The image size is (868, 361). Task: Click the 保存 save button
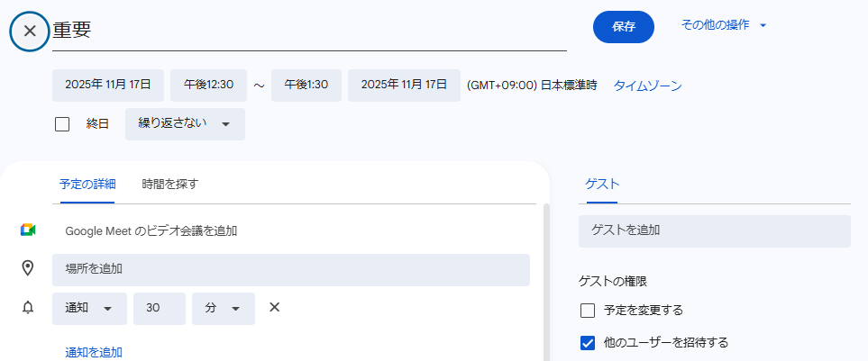coord(624,27)
